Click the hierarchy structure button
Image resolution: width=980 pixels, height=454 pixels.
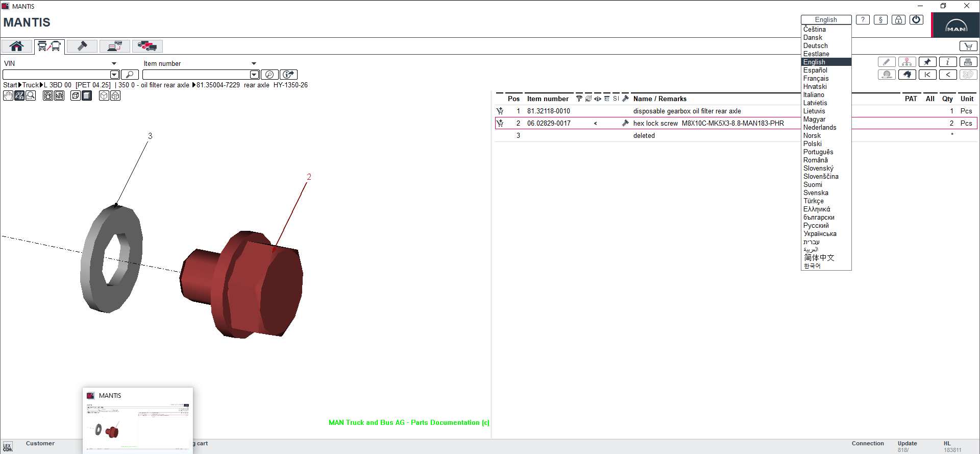(907, 62)
